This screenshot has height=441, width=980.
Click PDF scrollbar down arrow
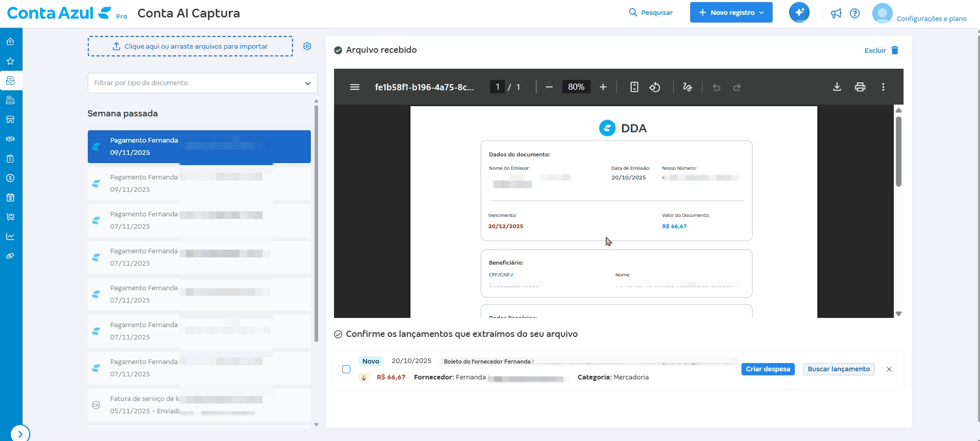point(898,314)
